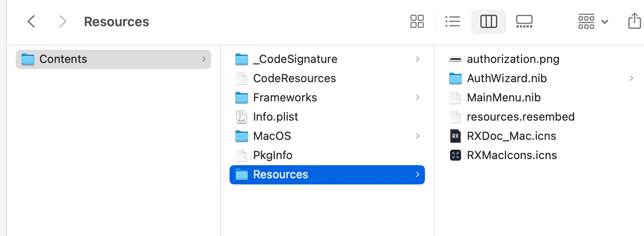This screenshot has width=644, height=236.
Task: Click the authorization.png file
Action: pyautogui.click(x=513, y=59)
